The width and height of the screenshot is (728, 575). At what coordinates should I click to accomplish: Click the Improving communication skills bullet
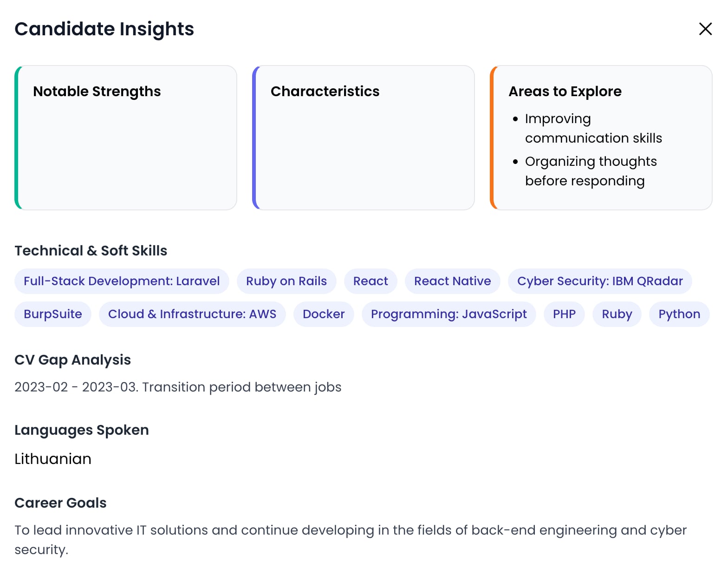pos(593,128)
